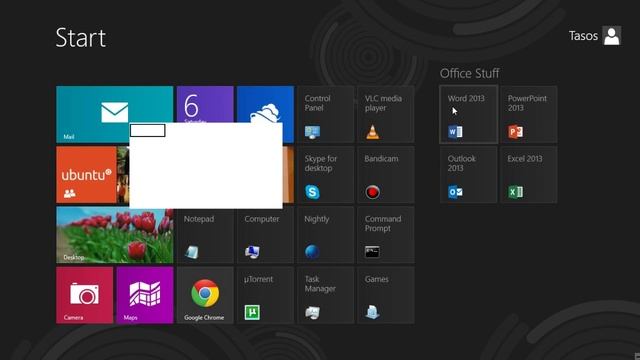Launch Bandicam tile
This screenshot has width=640, height=360.
coord(386,175)
